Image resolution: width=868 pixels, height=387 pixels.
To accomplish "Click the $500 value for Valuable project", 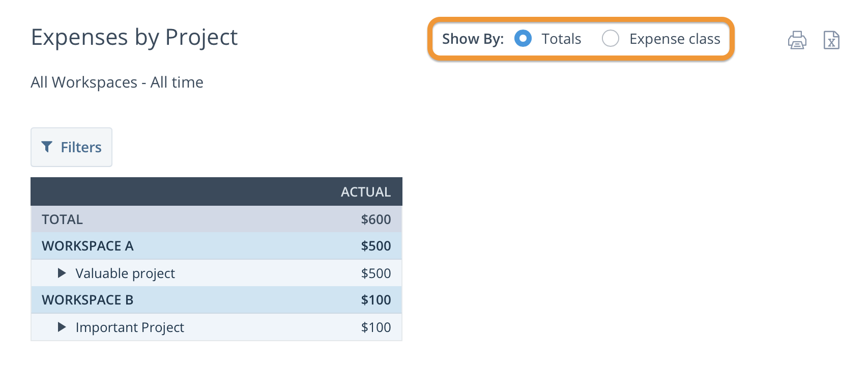I will [x=376, y=273].
